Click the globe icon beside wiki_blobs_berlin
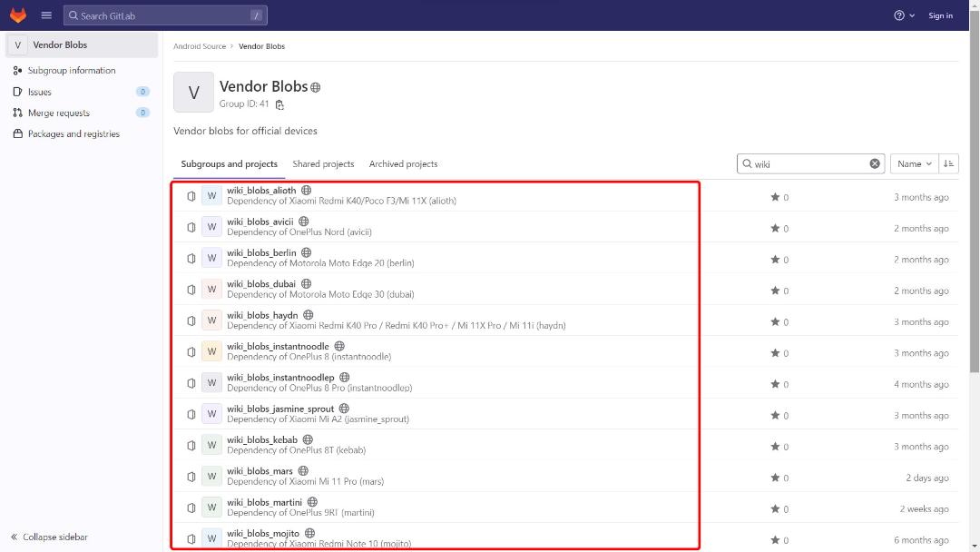 307,252
